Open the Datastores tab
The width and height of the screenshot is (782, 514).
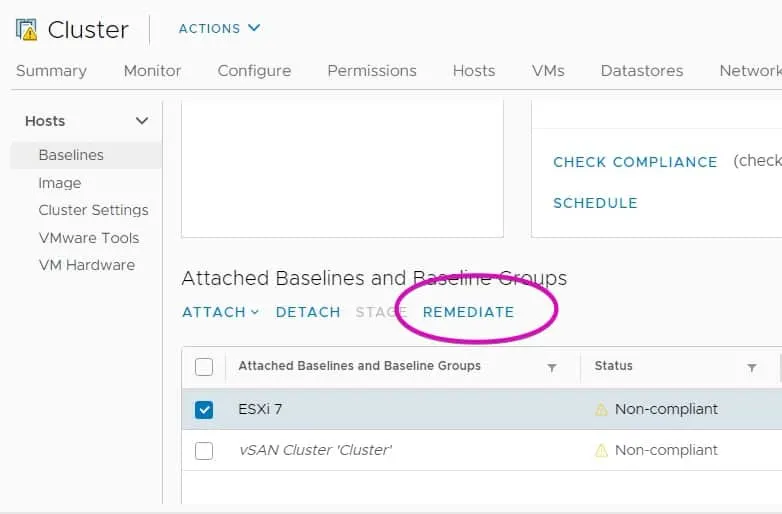click(x=642, y=71)
